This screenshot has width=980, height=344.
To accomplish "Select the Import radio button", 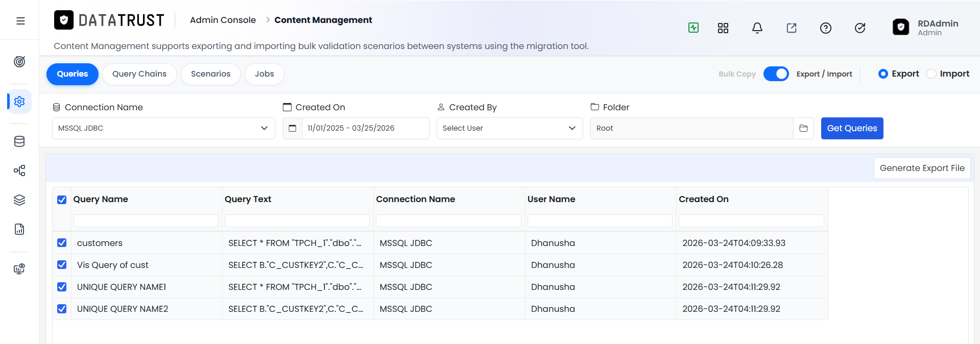I will pyautogui.click(x=931, y=74).
